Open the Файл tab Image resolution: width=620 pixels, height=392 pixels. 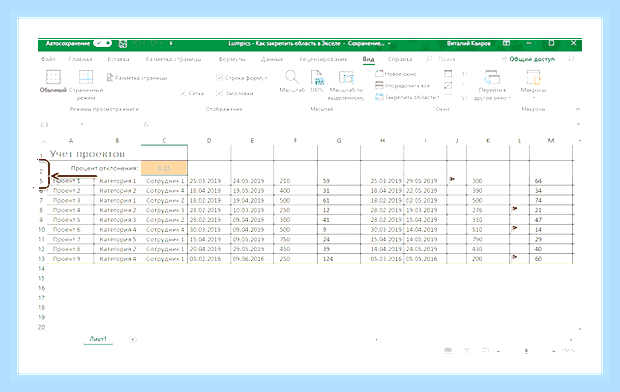48,59
